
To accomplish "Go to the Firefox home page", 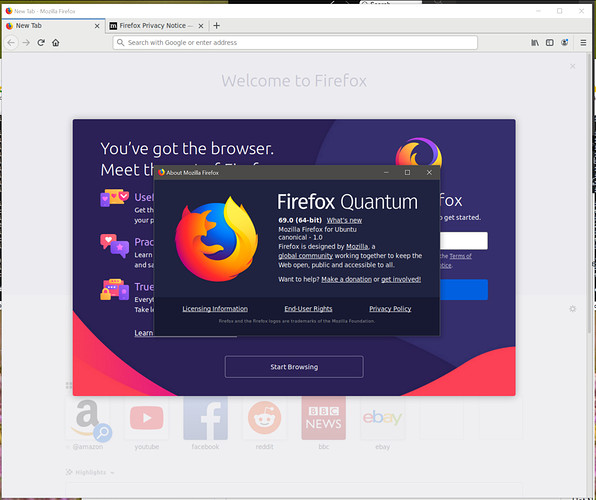I will click(x=56, y=43).
